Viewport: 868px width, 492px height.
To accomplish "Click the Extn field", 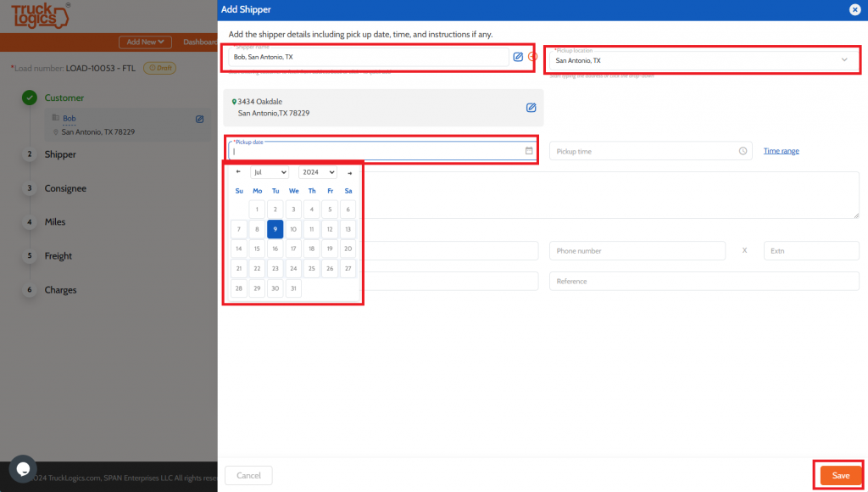I will click(x=811, y=250).
